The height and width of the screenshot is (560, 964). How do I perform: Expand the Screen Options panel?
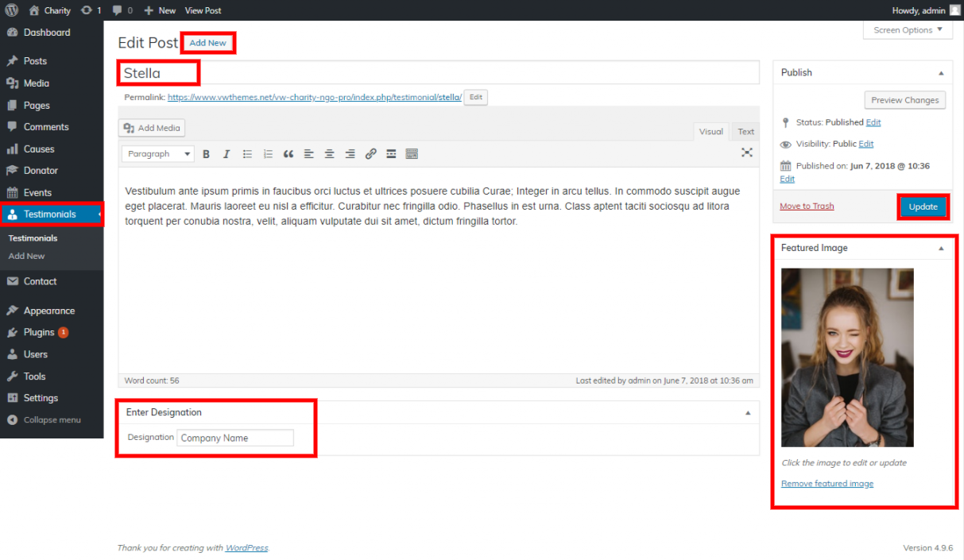point(907,30)
